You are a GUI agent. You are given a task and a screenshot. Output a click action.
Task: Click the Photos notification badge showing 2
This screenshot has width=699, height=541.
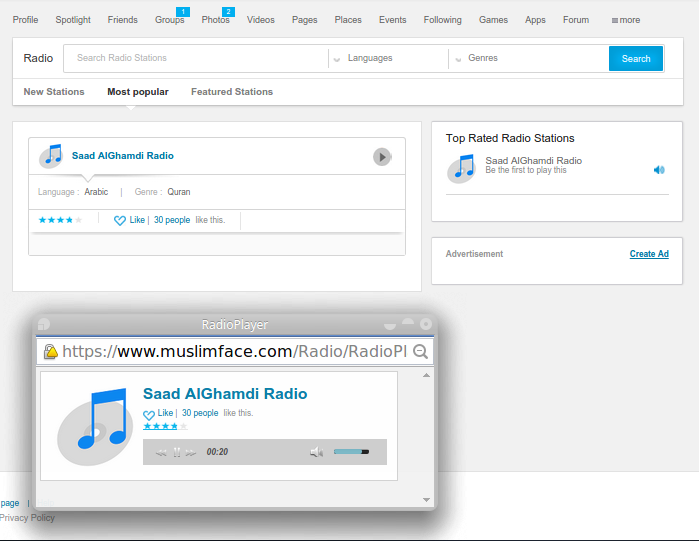tap(228, 12)
